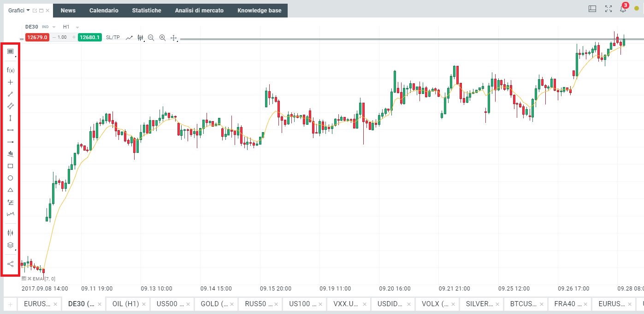Expand the DE30 instrument dropdown
This screenshot has width=644, height=314.
click(x=54, y=27)
